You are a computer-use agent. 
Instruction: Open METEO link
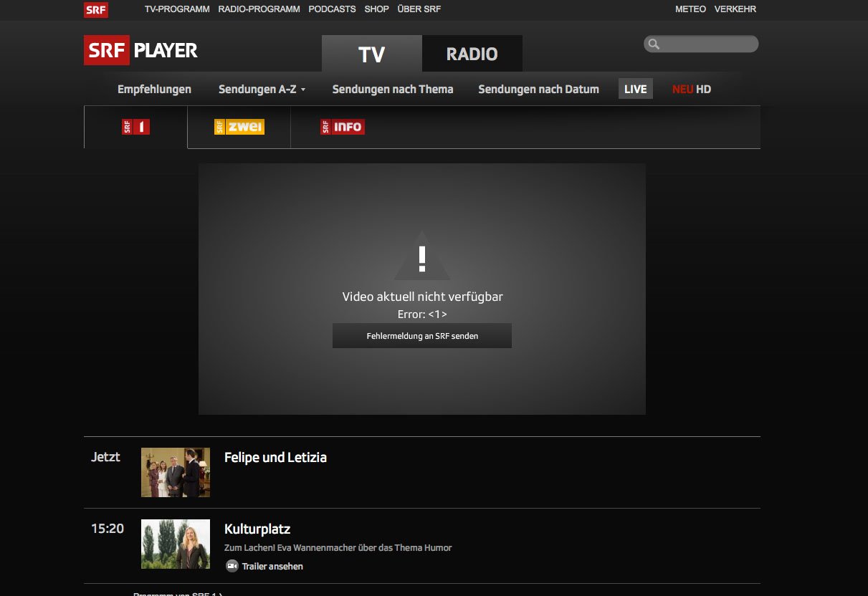690,9
